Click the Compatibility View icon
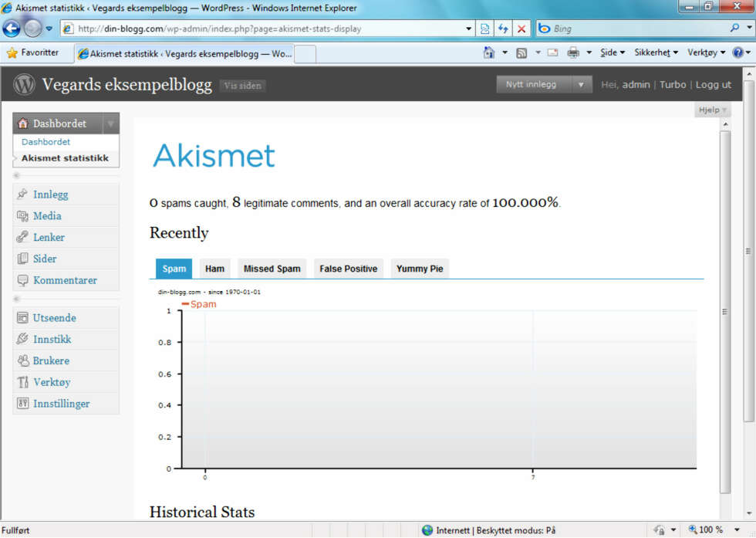The image size is (756, 538). 485,29
